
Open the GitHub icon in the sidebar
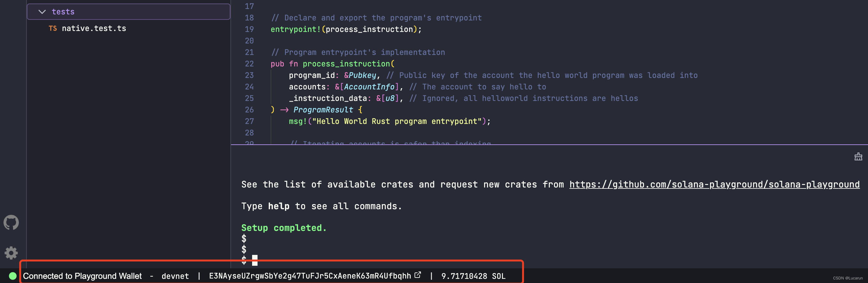(11, 223)
